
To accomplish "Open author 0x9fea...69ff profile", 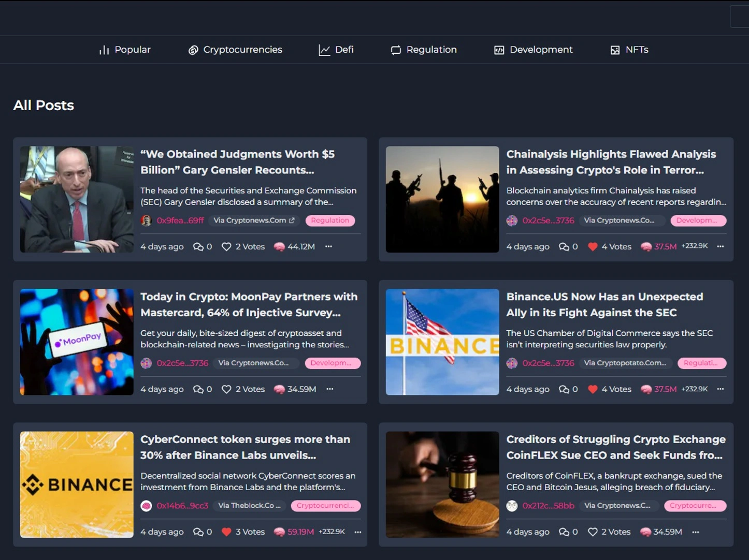I will coord(180,220).
